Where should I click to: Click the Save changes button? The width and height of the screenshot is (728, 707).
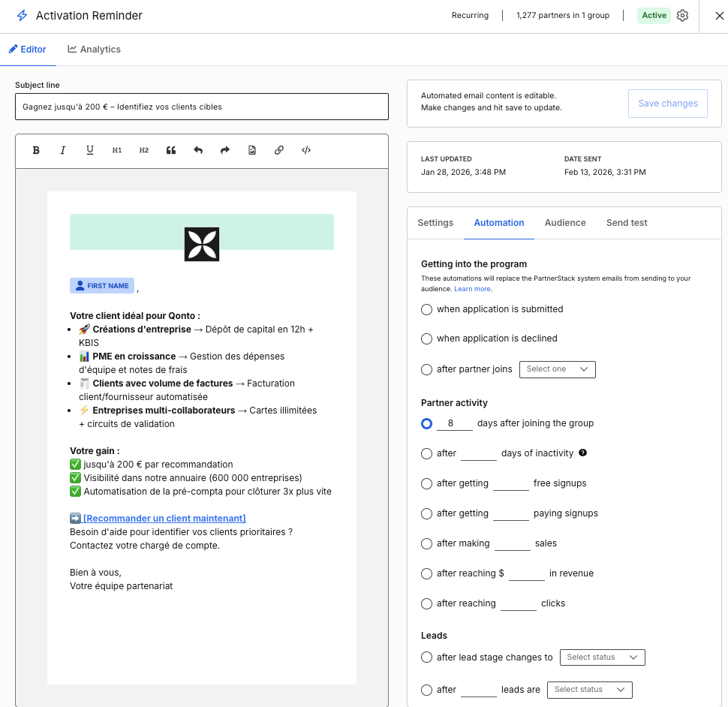(668, 104)
